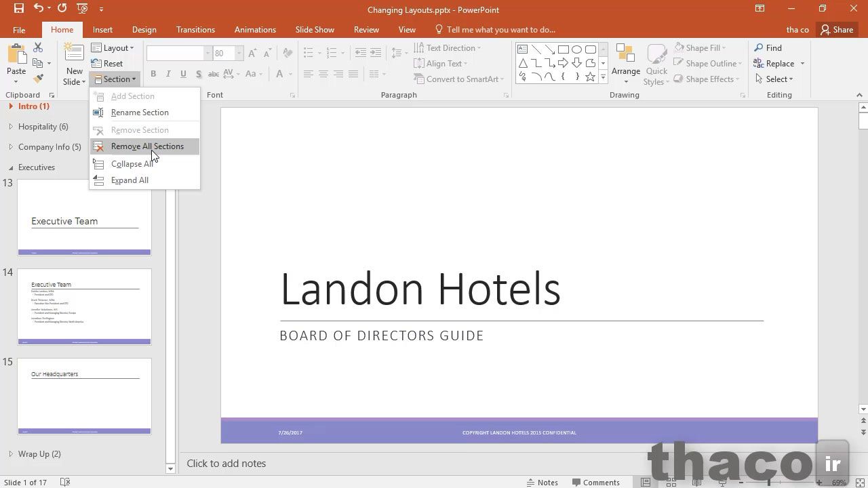
Task: Start presentation from beginning icon
Action: tap(82, 9)
